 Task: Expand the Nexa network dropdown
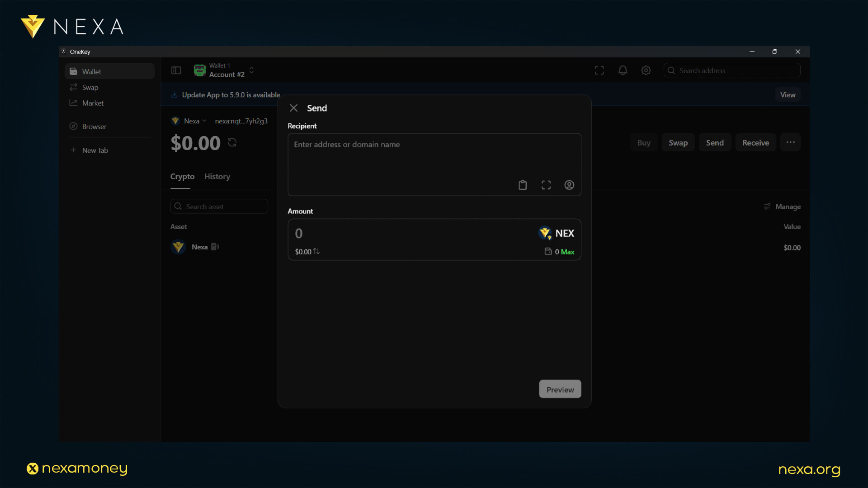(189, 121)
